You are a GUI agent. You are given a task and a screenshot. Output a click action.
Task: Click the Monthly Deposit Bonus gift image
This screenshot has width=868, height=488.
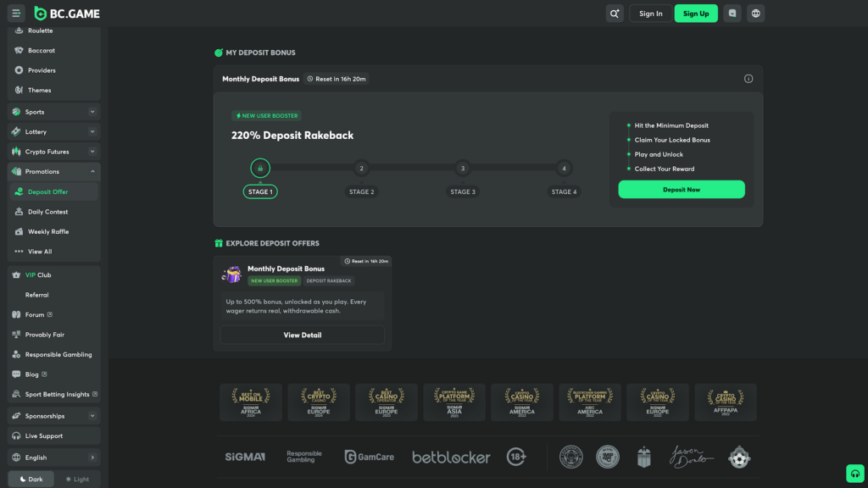point(232,274)
